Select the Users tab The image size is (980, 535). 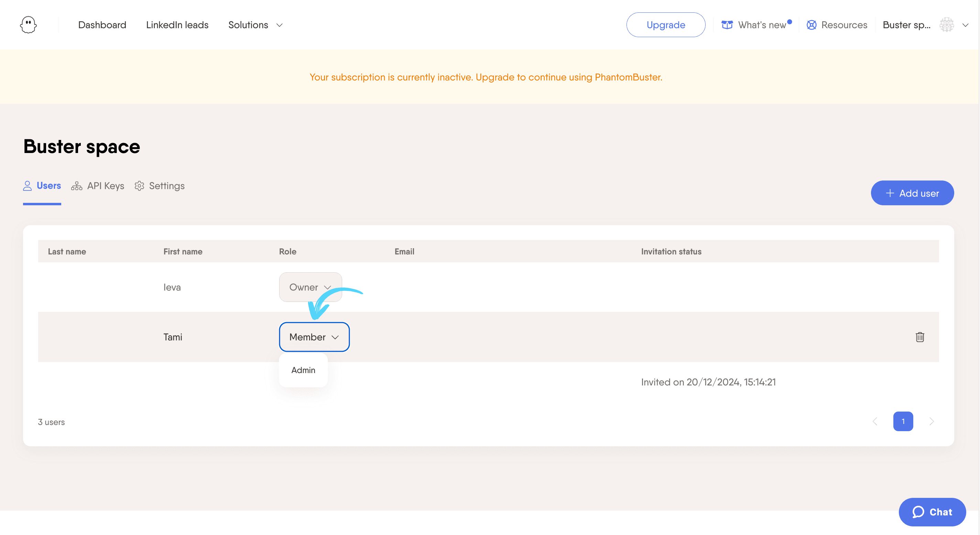tap(42, 186)
